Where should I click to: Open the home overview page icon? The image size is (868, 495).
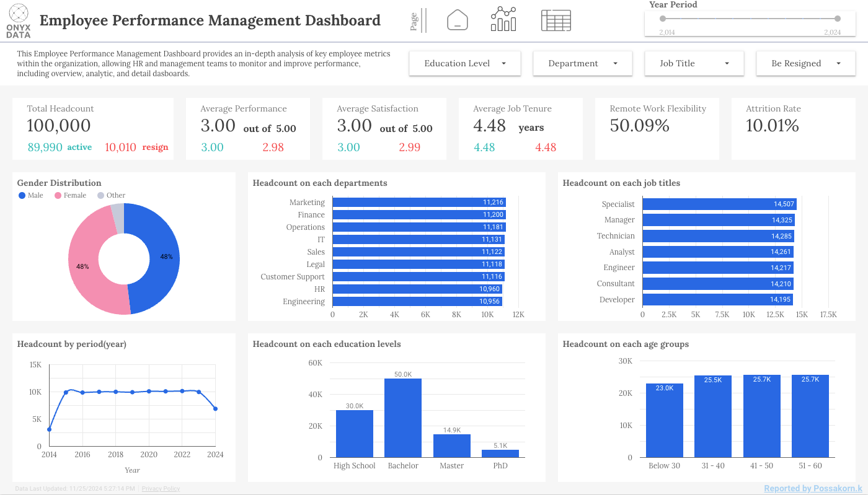click(x=457, y=20)
